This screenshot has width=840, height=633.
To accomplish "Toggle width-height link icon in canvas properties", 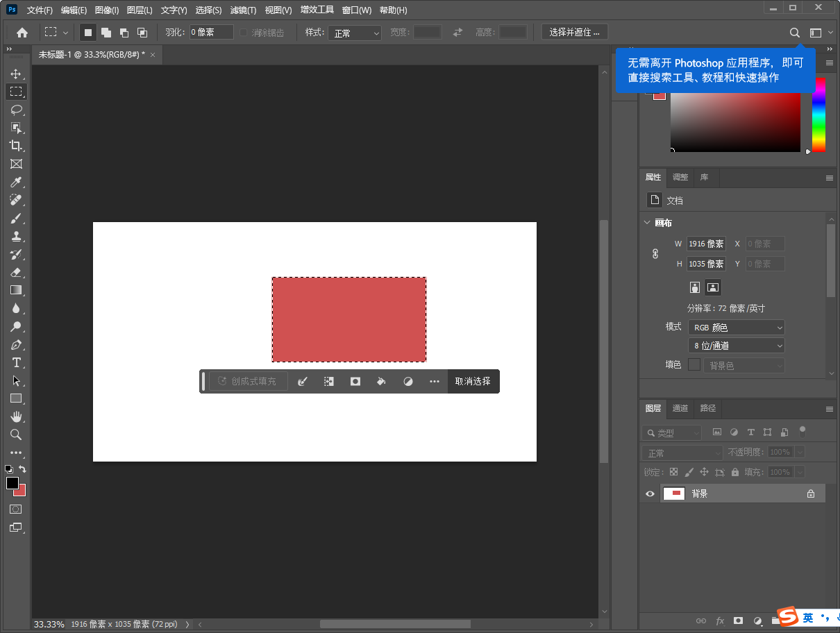I will [655, 254].
